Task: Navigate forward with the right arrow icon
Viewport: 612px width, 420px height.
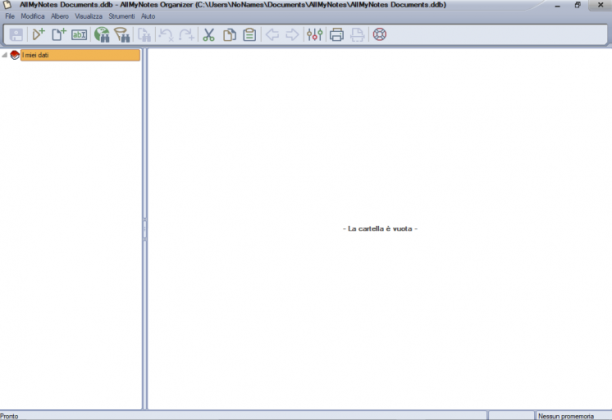Action: point(292,35)
